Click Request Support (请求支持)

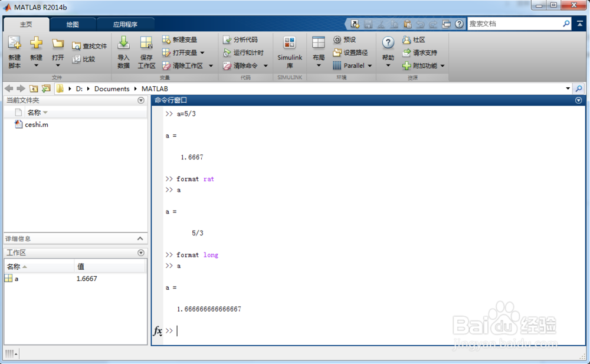(420, 53)
